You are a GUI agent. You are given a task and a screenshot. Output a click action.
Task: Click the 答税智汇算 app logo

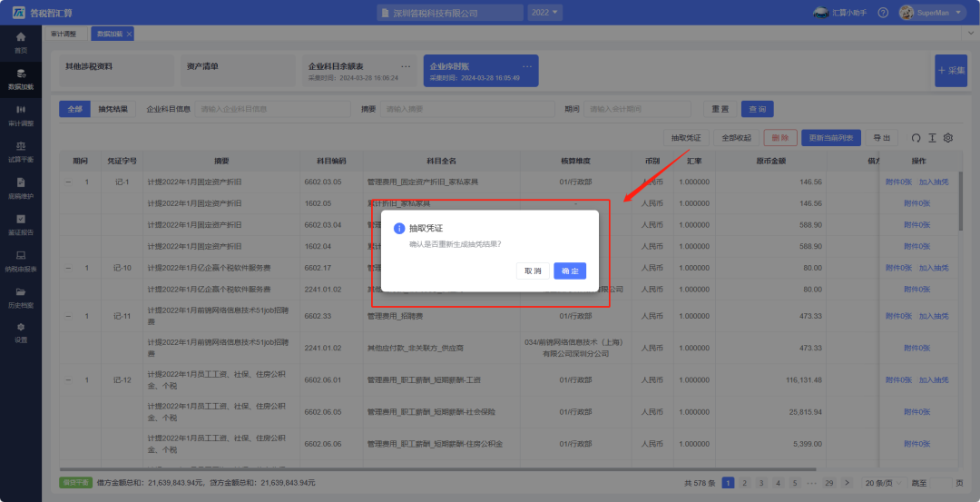19,13
